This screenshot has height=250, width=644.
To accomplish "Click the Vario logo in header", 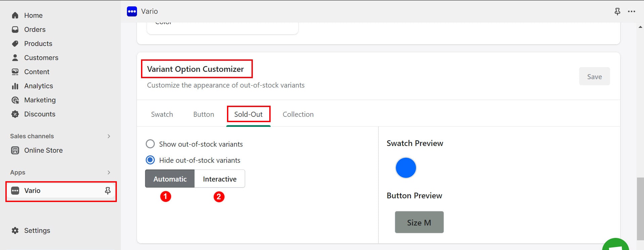I will (132, 11).
